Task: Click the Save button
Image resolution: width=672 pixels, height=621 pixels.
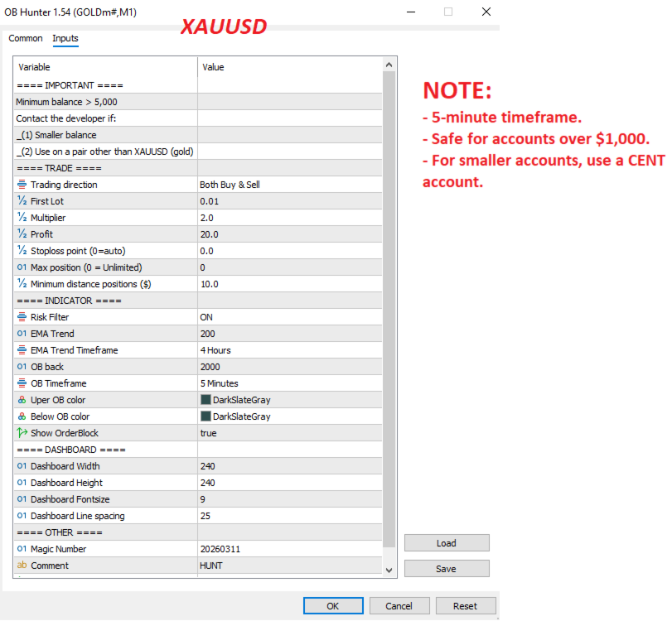Action: coord(447,569)
